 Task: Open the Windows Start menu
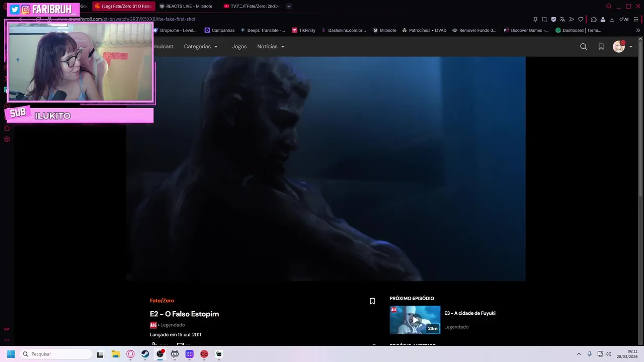tap(11, 354)
